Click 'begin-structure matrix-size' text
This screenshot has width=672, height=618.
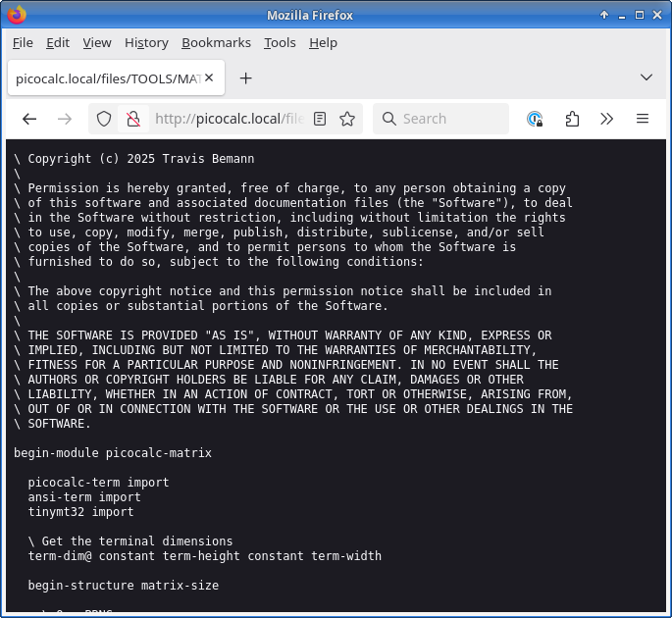coord(124,586)
